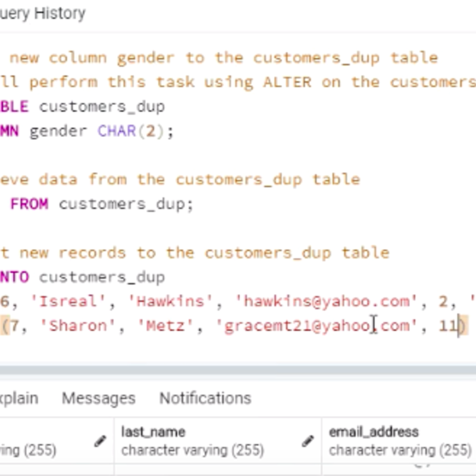Viewport: 476px width, 476px height.
Task: Open the Query History tab
Action: click(x=42, y=14)
